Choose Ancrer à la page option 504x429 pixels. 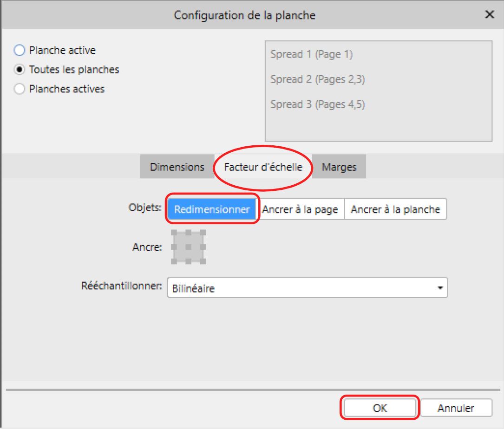(300, 209)
